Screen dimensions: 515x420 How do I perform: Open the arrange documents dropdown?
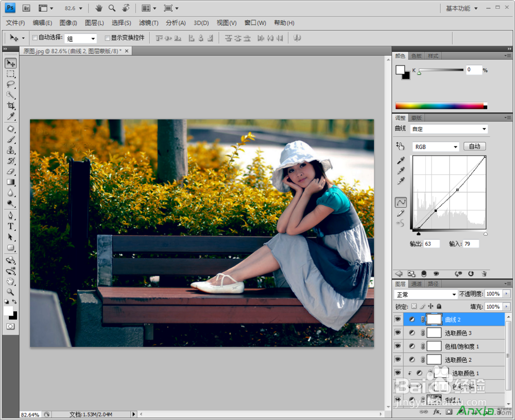pos(149,8)
